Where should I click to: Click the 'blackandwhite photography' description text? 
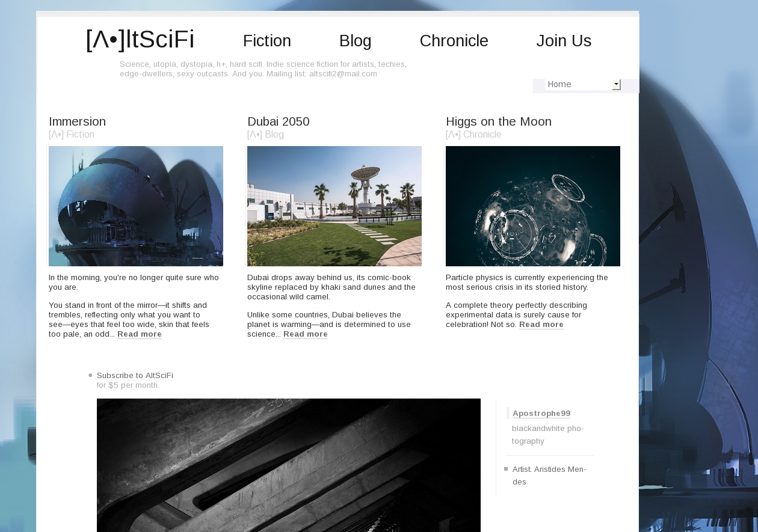[x=548, y=435]
